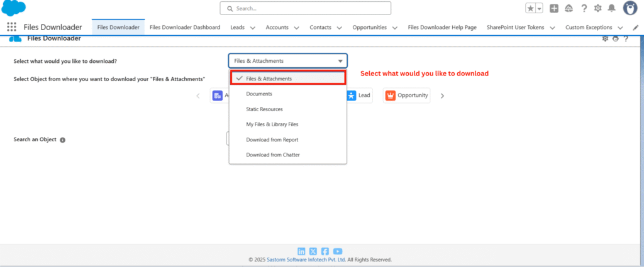Open the Contacts tab
Image resolution: width=644 pixels, height=267 pixels.
320,28
